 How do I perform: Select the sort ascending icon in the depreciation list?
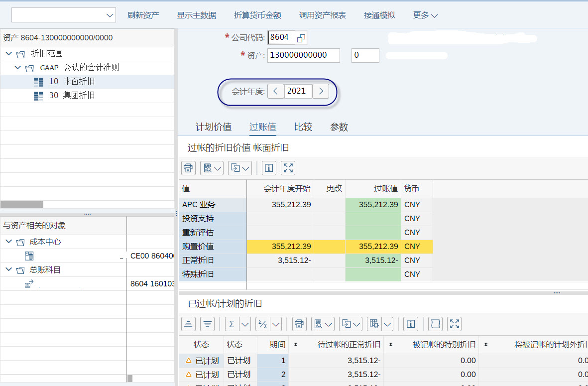[188, 324]
